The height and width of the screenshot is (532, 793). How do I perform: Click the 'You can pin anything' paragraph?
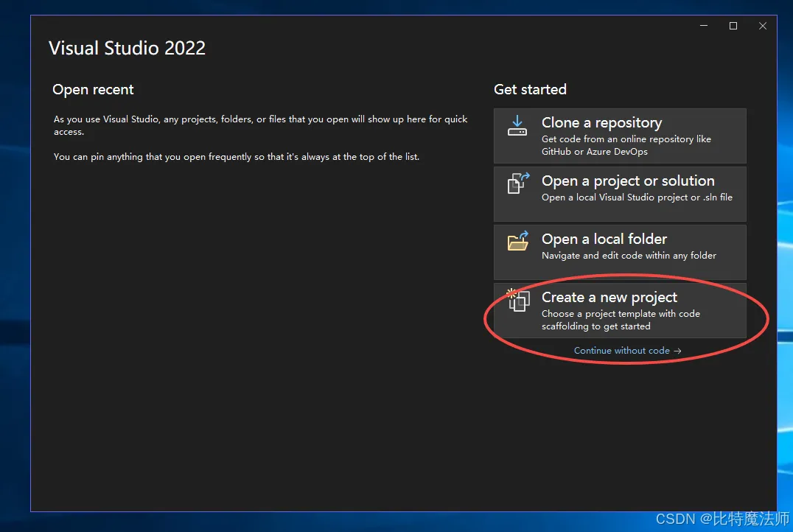[x=236, y=157]
